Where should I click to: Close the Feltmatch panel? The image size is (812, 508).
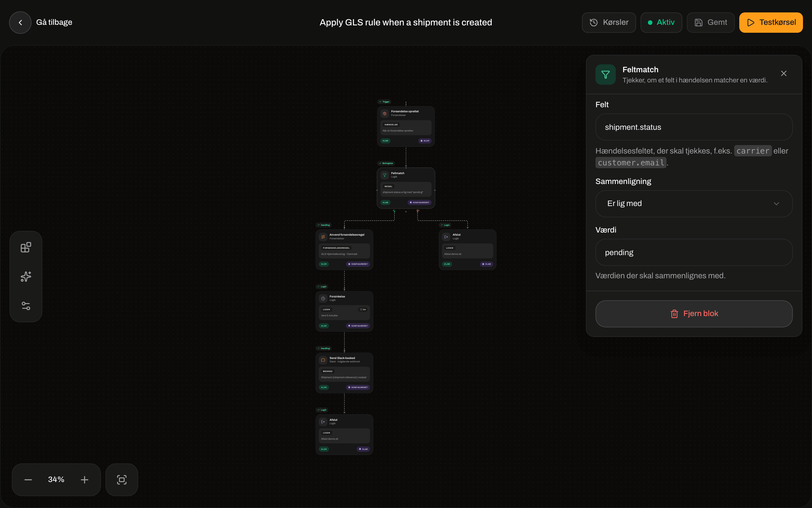pyautogui.click(x=784, y=74)
